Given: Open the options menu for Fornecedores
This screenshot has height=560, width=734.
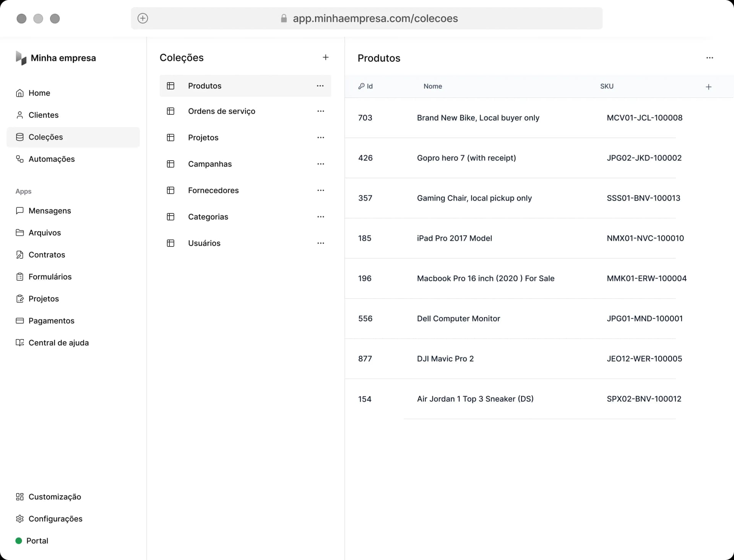Looking at the screenshot, I should pos(320,190).
